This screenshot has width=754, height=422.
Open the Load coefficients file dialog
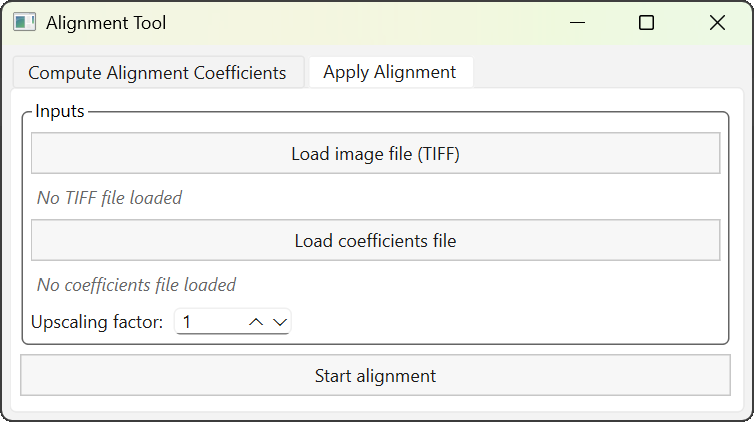click(x=375, y=241)
